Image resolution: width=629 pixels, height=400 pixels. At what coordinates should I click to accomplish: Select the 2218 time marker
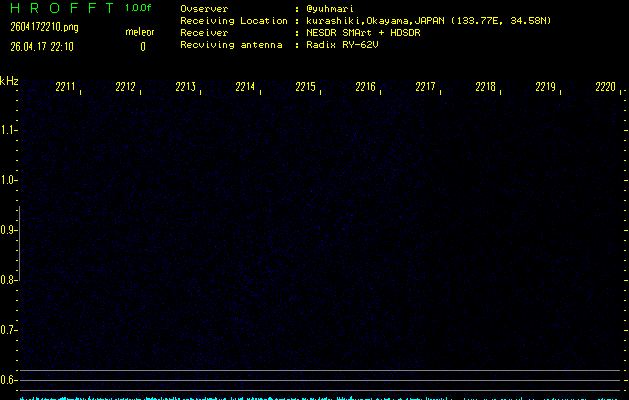coord(485,87)
